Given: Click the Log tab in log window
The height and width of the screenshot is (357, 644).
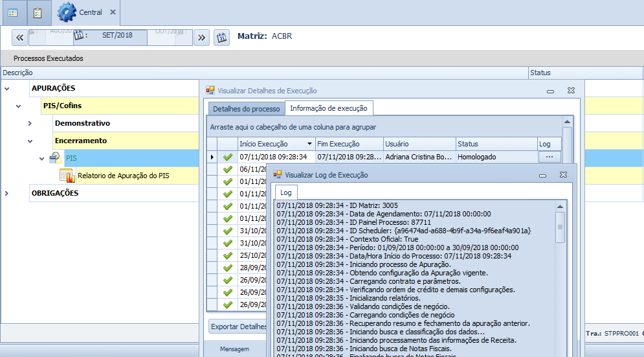Looking at the screenshot, I should tap(285, 192).
